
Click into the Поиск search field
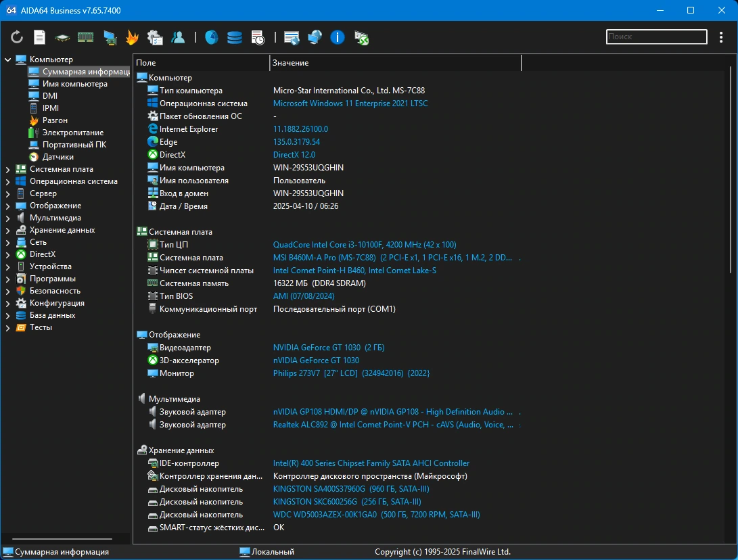pyautogui.click(x=657, y=37)
